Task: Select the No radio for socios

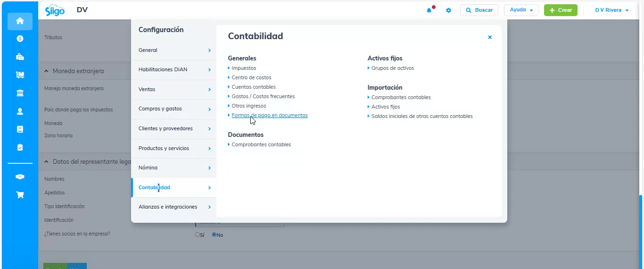Action: click(x=214, y=235)
